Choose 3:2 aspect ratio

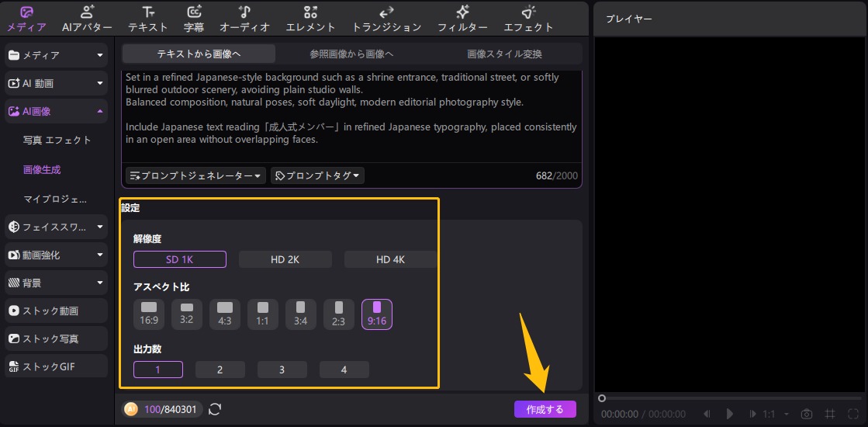pyautogui.click(x=187, y=314)
